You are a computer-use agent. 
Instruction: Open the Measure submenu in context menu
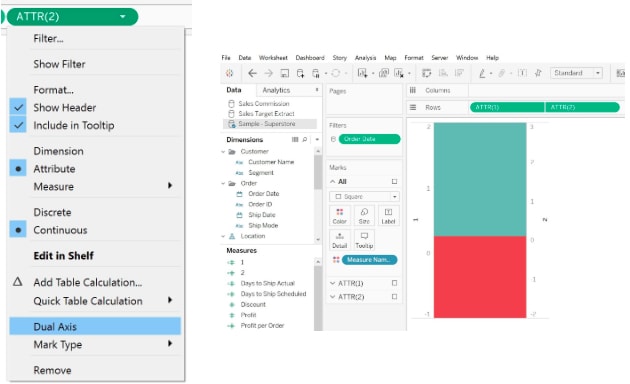click(95, 186)
